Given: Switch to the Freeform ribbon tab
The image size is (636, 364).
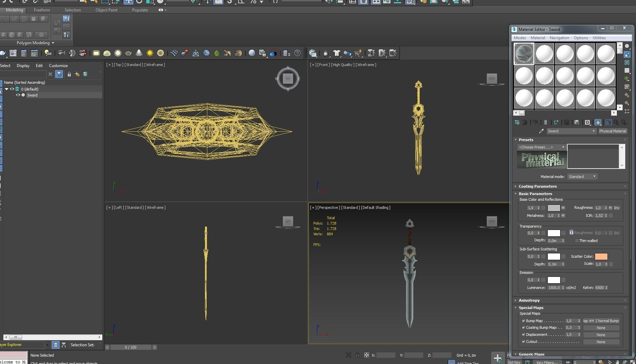Looking at the screenshot, I should click(42, 10).
